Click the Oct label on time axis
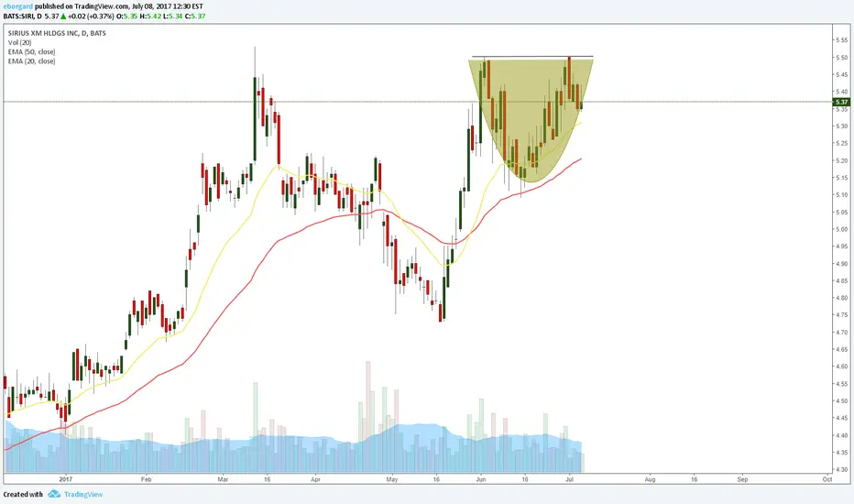Image resolution: width=854 pixels, height=504 pixels. pyautogui.click(x=827, y=479)
